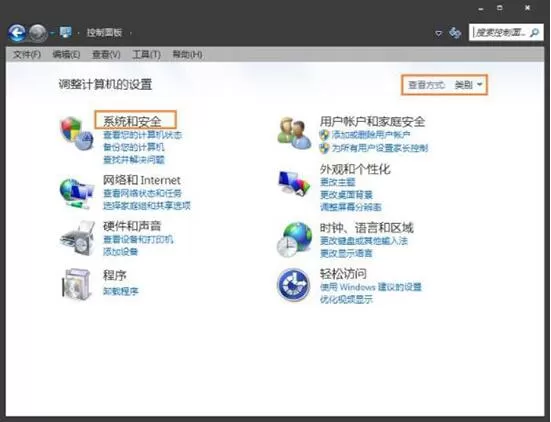
Task: Click 备份您的计算机 link
Action: coord(134,147)
